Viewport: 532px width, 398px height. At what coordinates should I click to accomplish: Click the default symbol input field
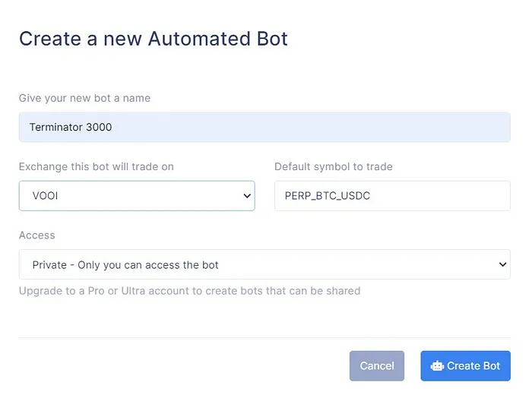click(x=392, y=195)
